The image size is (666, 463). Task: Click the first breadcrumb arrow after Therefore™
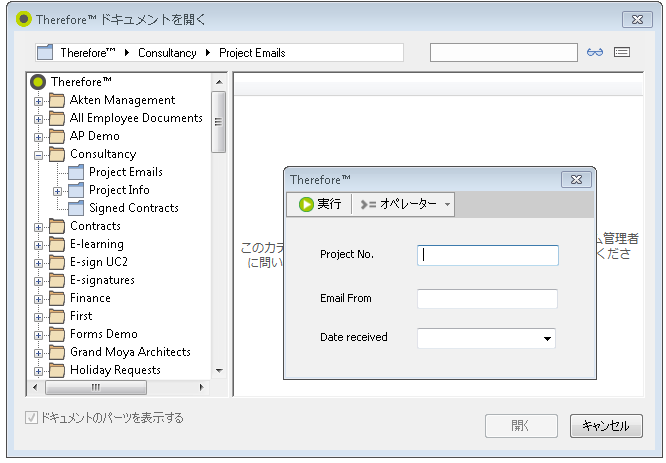pyautogui.click(x=127, y=53)
